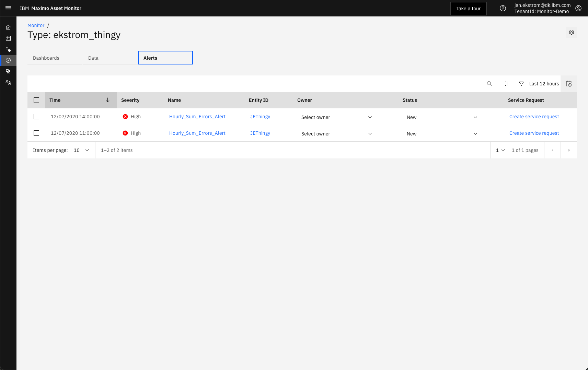Click IBM Maximo Asset Monitor title
This screenshot has width=588, height=370.
coord(50,8)
